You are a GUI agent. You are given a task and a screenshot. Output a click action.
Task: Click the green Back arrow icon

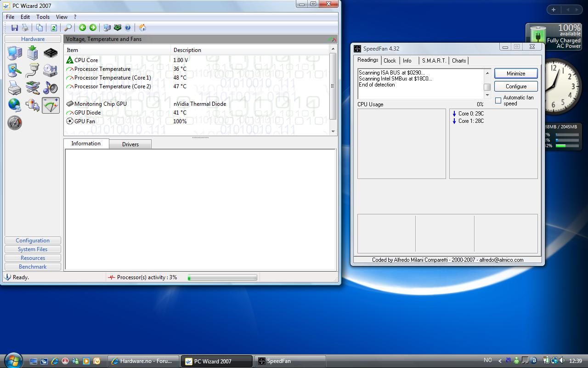(x=82, y=28)
